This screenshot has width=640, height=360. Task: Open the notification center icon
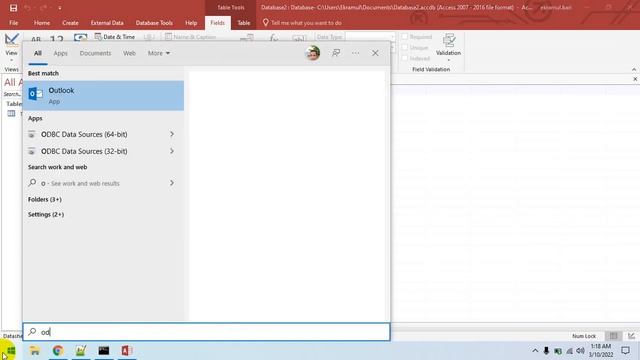click(625, 351)
